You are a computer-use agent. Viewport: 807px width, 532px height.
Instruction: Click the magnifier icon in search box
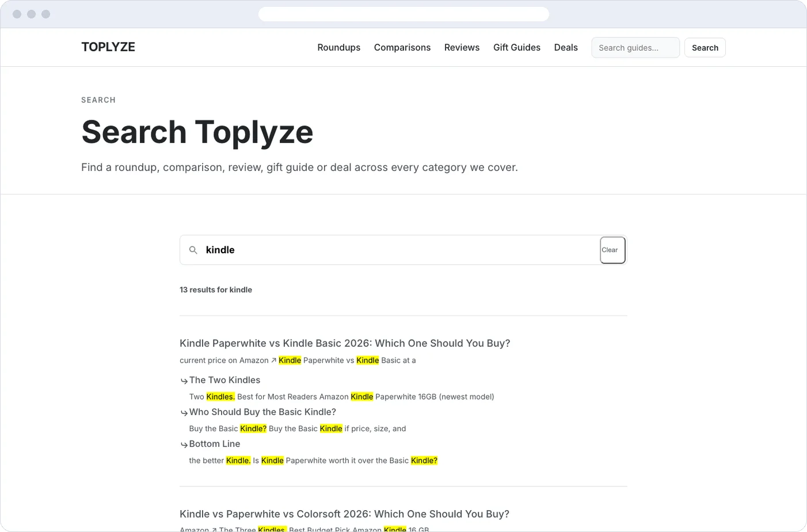pos(193,250)
